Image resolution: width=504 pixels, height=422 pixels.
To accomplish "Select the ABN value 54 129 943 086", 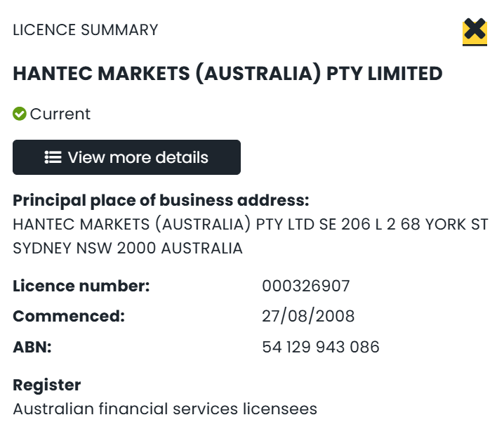I will (x=321, y=347).
